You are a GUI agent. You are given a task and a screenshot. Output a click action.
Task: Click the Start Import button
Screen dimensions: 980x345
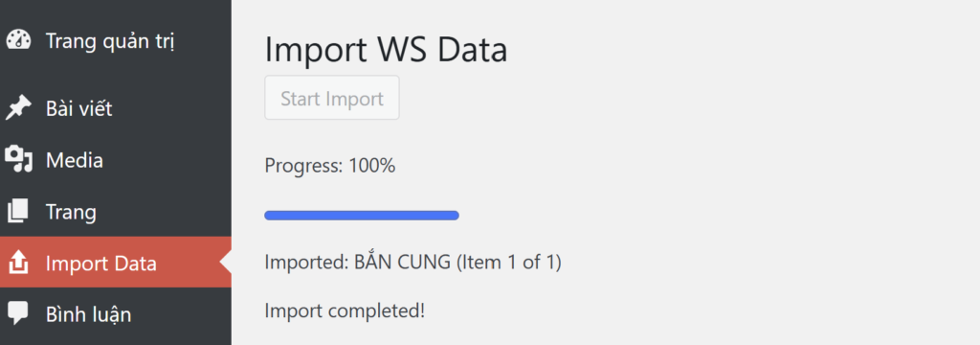pos(332,98)
